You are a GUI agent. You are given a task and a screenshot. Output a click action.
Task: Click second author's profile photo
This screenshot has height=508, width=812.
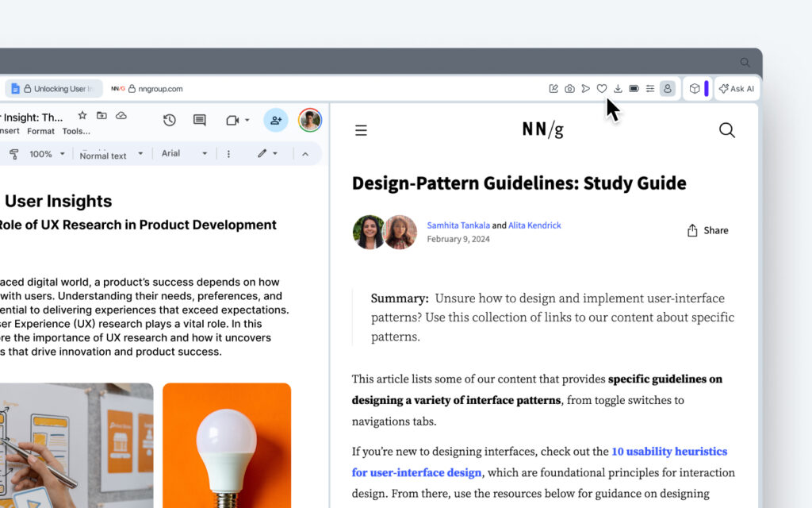400,233
